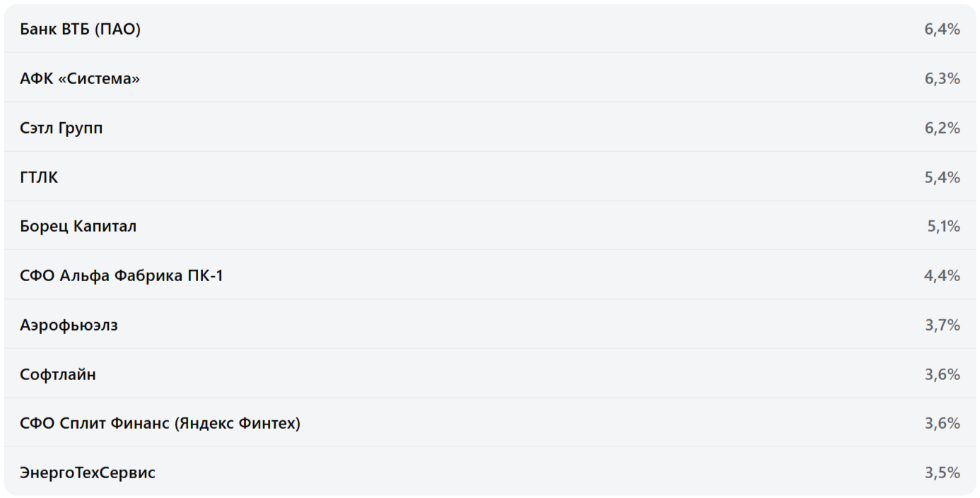This screenshot has height=498, width=980.
Task: Open the Сэтл Групп entry
Action: pyautogui.click(x=62, y=128)
